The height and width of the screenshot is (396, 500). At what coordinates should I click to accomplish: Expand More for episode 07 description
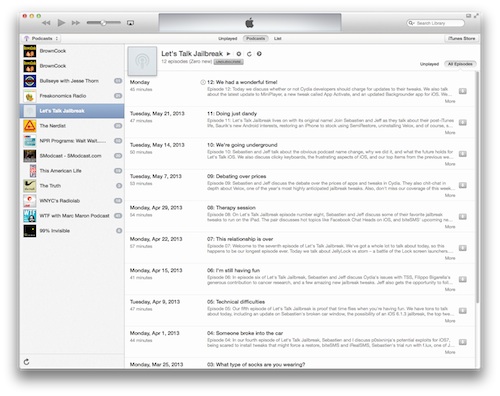(450, 258)
